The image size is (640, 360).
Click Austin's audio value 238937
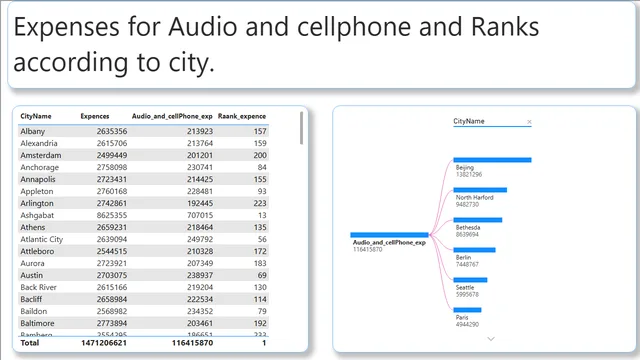point(200,276)
